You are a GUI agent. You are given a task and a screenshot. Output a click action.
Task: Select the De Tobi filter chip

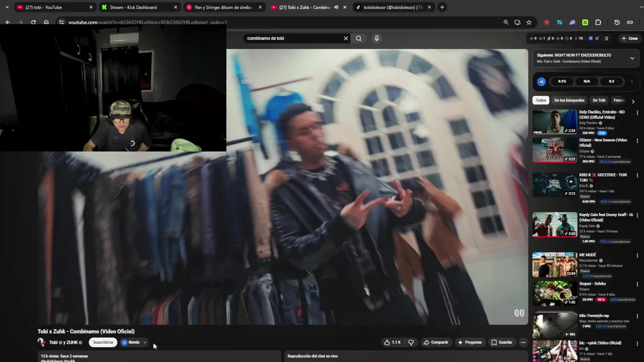pos(599,100)
